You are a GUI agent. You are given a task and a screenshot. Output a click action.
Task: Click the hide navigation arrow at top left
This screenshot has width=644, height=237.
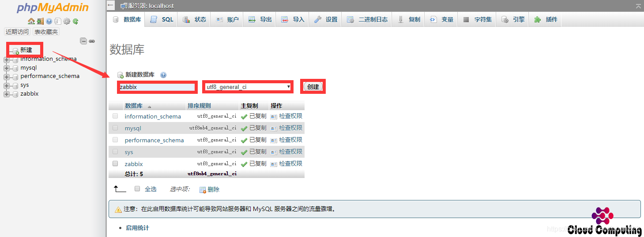[111, 5]
